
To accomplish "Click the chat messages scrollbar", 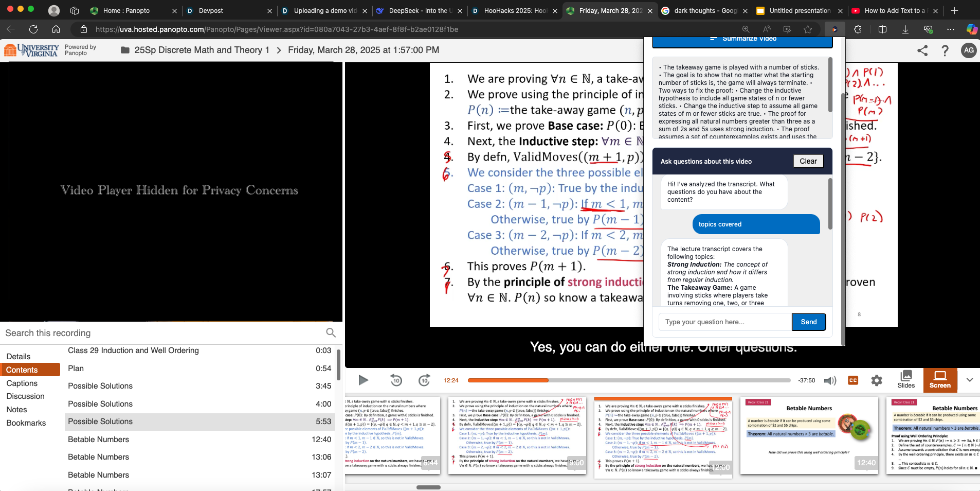I will pos(830,204).
